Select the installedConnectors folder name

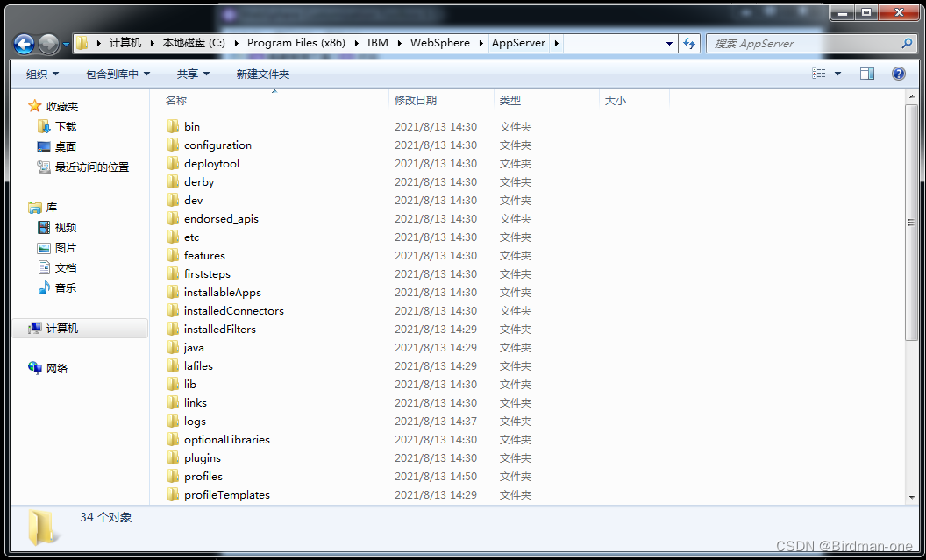click(234, 310)
